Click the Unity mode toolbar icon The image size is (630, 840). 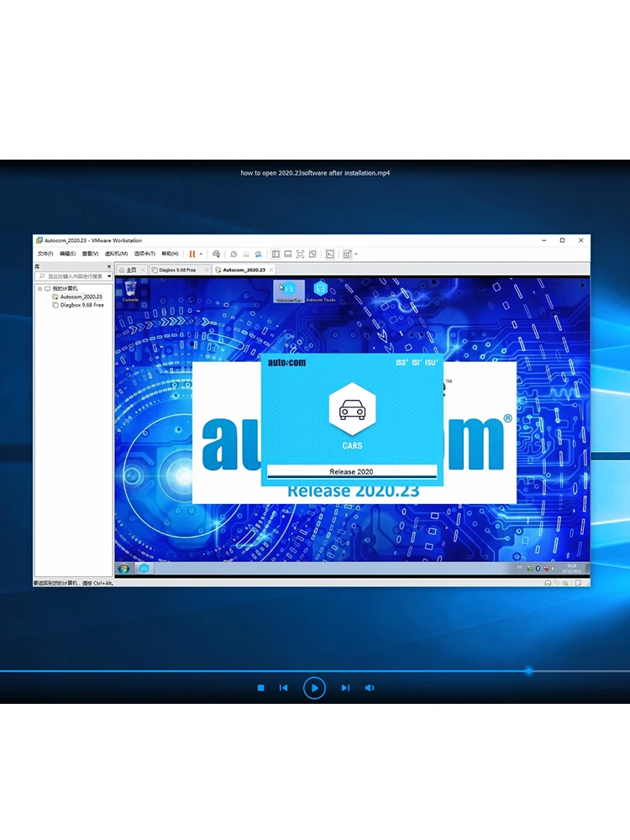pyautogui.click(x=312, y=254)
